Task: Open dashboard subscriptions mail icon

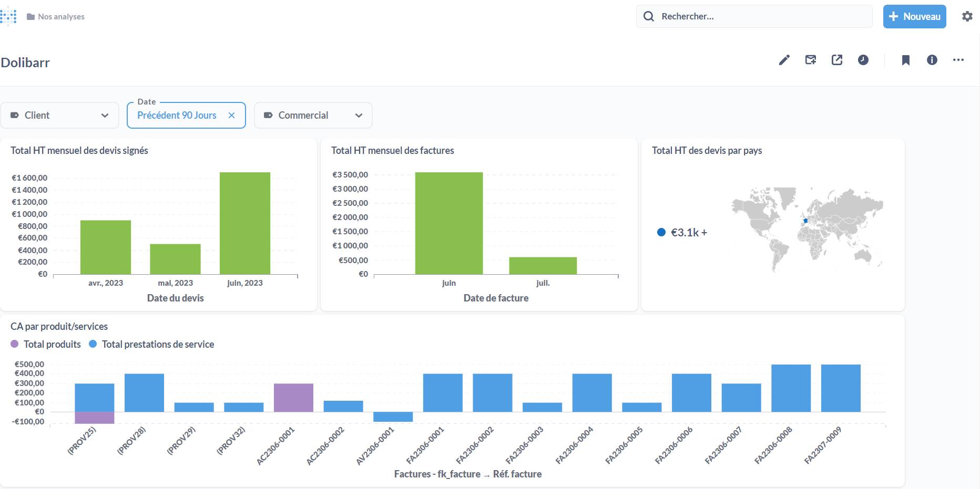Action: [810, 60]
